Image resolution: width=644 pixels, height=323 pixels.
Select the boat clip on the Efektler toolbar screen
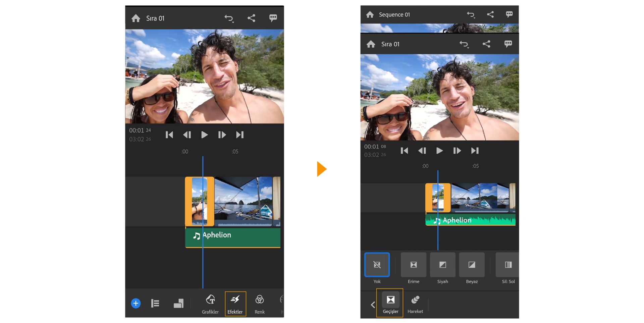(243, 201)
